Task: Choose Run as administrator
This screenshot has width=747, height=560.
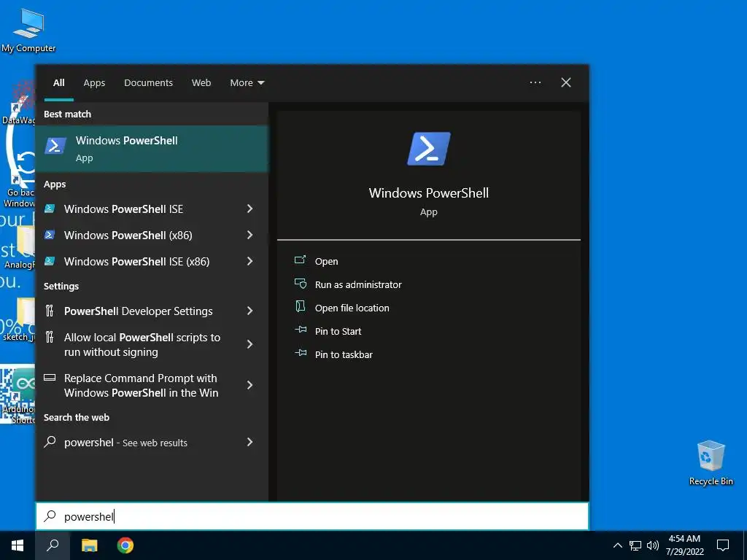Action: click(358, 285)
